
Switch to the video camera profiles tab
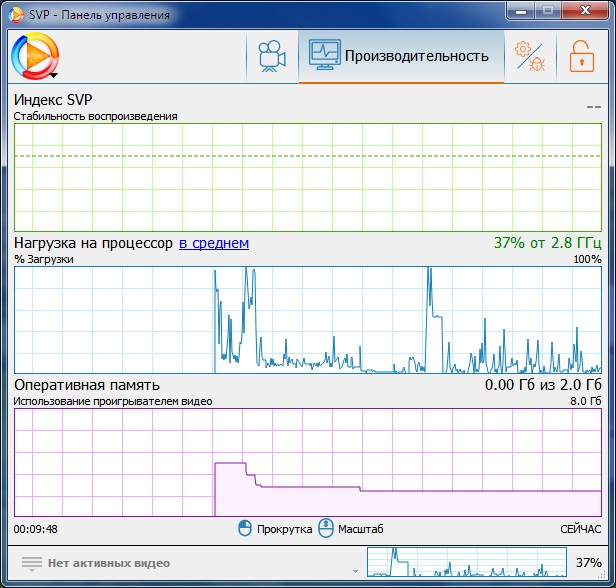click(272, 57)
